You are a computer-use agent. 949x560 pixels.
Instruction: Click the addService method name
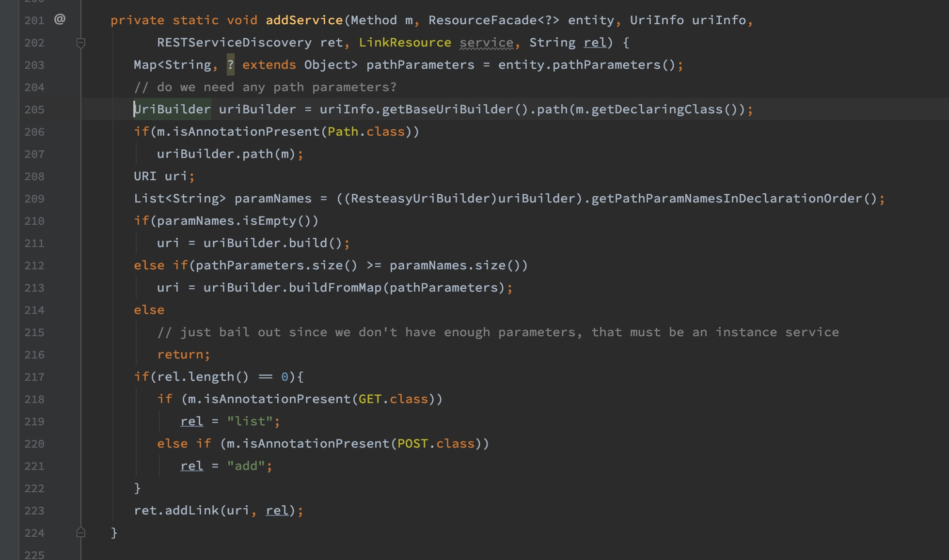tap(304, 20)
